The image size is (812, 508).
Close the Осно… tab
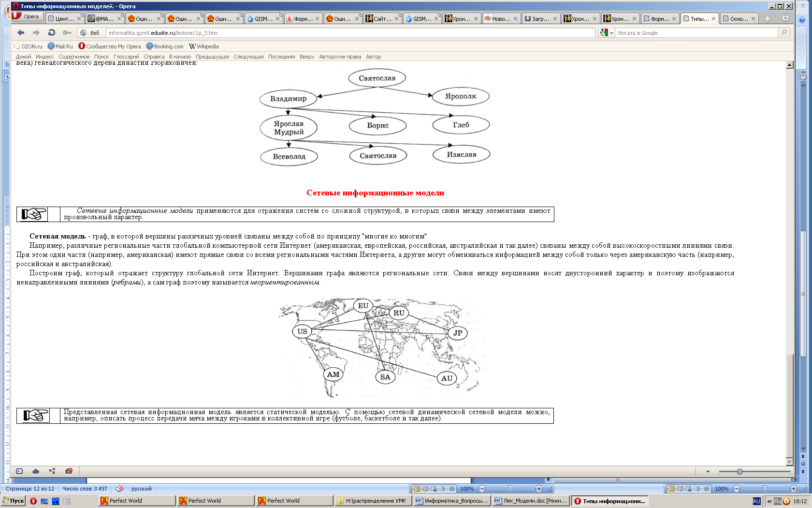753,19
